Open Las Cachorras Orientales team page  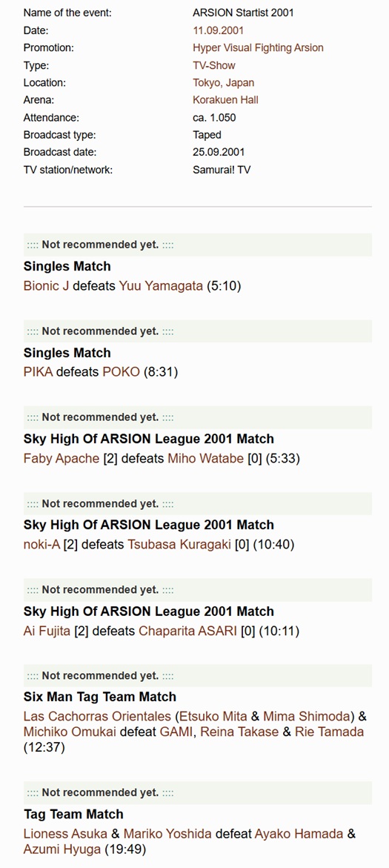point(98,716)
